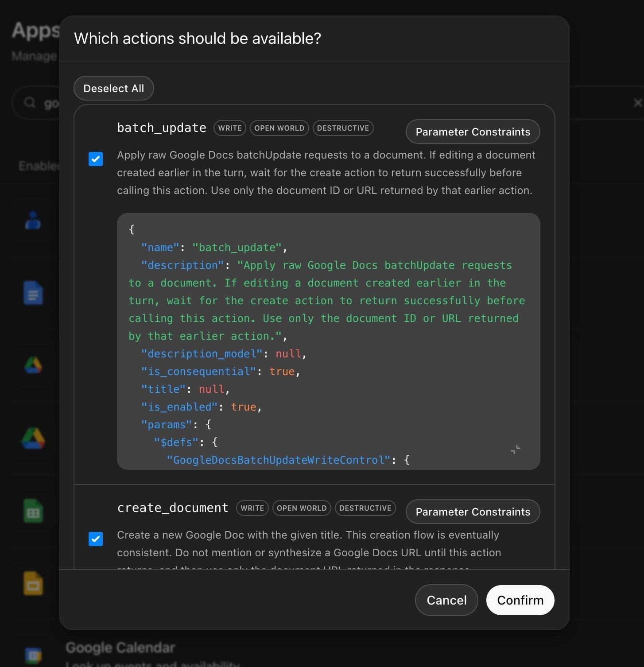This screenshot has width=644, height=667.
Task: Open Parameter Constraints for batch_update
Action: (x=473, y=132)
